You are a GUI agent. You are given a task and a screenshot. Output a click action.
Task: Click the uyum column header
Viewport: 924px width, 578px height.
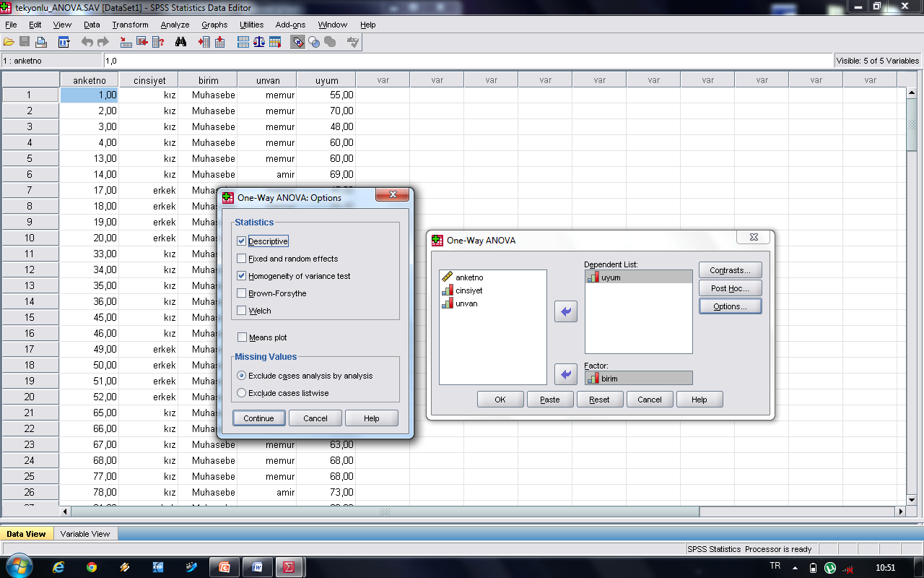pyautogui.click(x=326, y=80)
